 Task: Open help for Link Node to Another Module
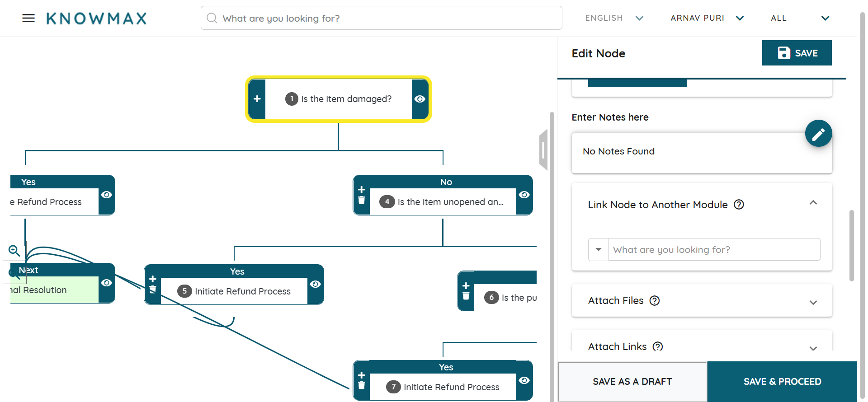739,205
